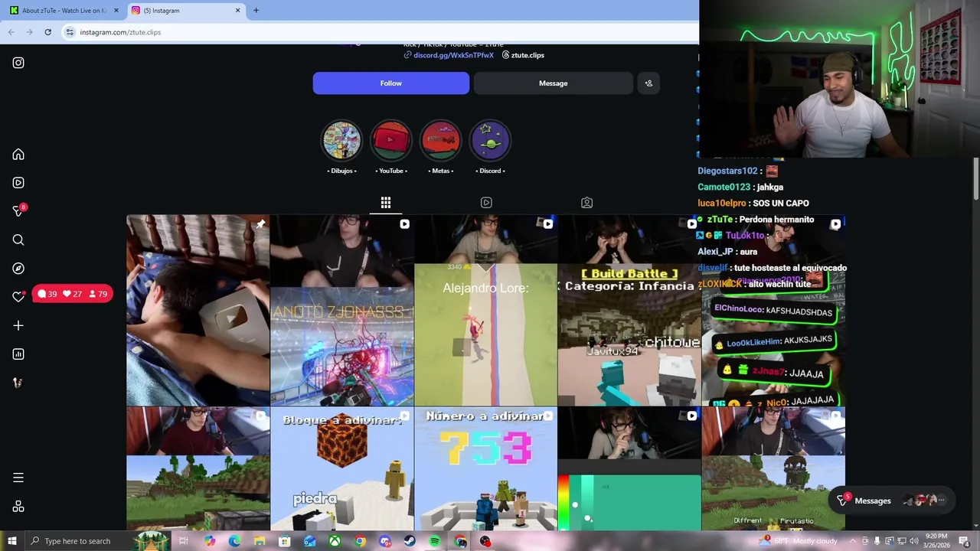Viewport: 980px width, 551px height.
Task: Click the address bar showing instagram.com/ztute.clips
Action: (379, 32)
